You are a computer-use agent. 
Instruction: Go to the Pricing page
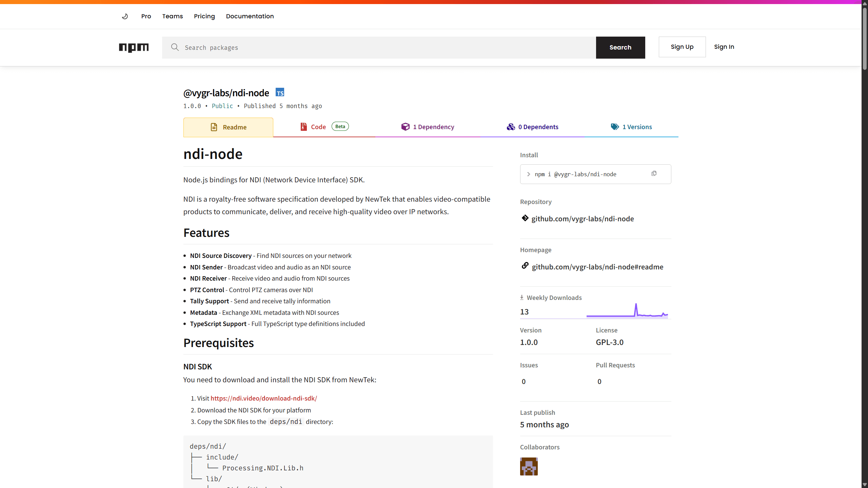pos(204,16)
